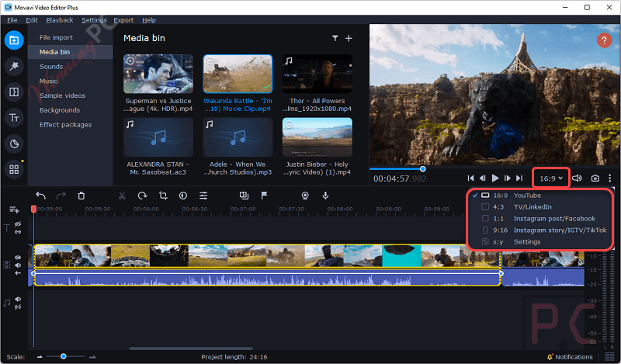Open Clip properties sliders icon
This screenshot has width=621, height=364.
[203, 196]
